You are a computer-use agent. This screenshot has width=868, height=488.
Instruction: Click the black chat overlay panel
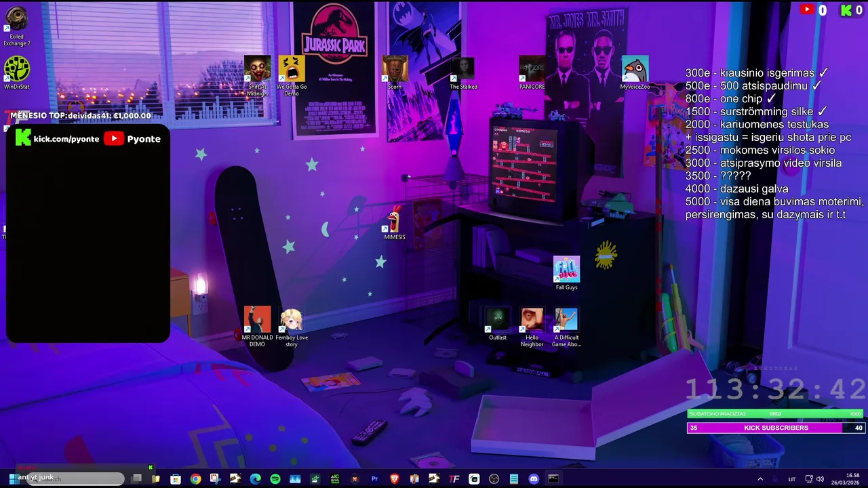point(88,234)
